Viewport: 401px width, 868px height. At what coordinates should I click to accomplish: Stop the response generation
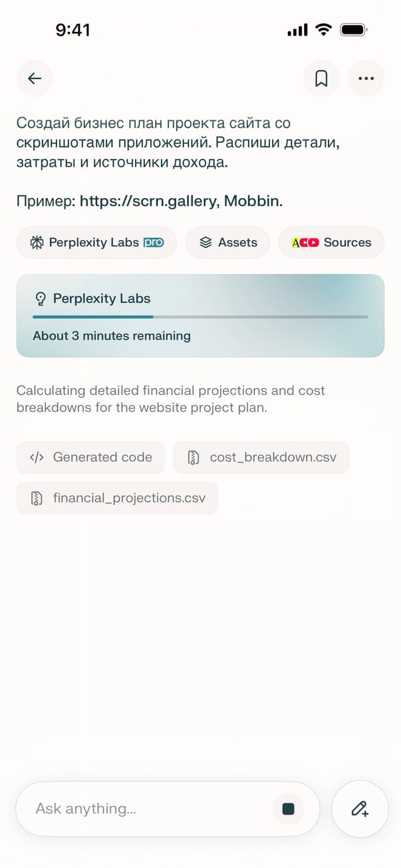[x=288, y=808]
